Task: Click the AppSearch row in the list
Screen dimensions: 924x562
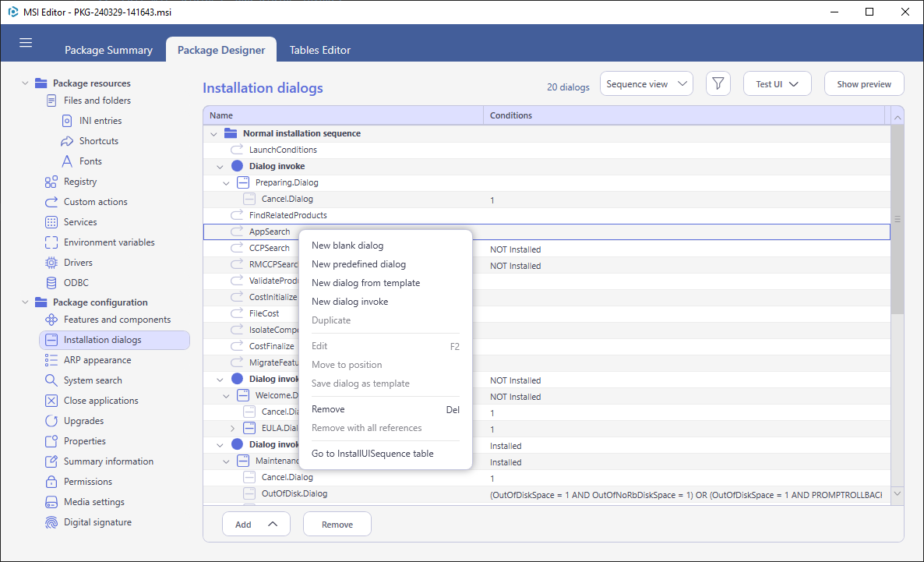Action: click(x=546, y=232)
